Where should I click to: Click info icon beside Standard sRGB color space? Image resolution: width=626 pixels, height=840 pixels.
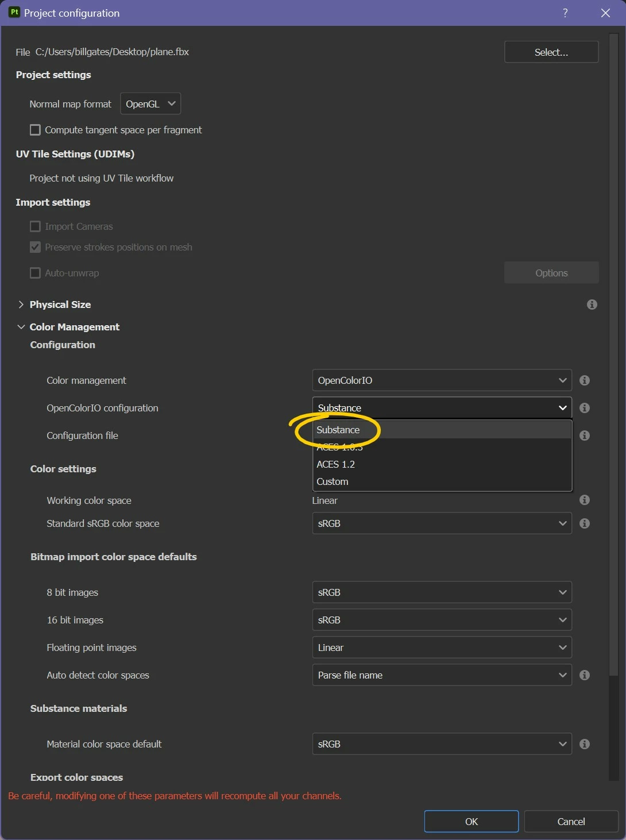coord(585,523)
